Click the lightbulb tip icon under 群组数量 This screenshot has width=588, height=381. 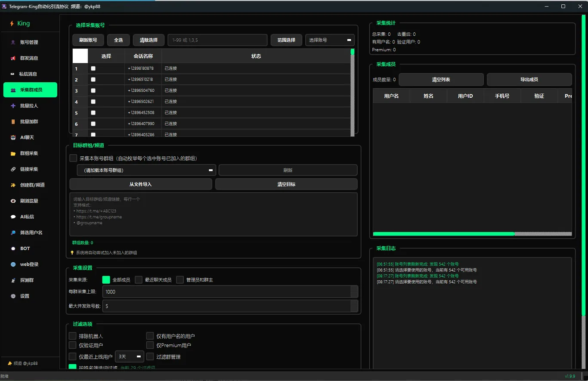coord(72,253)
